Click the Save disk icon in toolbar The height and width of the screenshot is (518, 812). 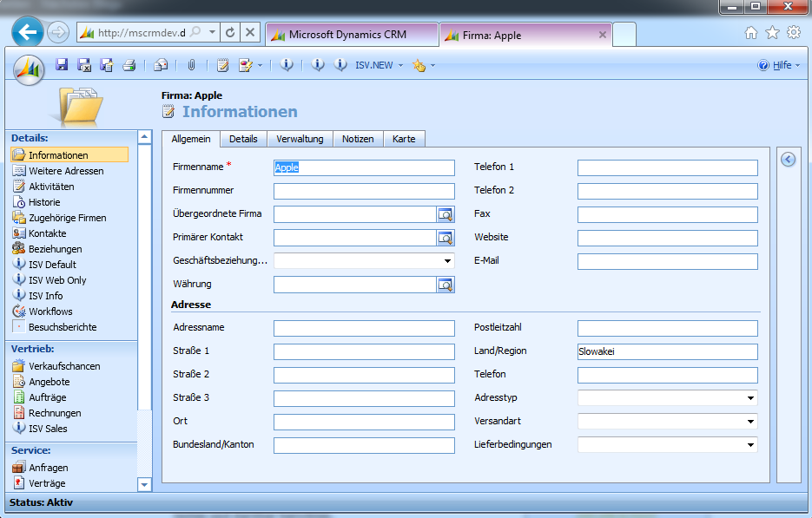62,65
